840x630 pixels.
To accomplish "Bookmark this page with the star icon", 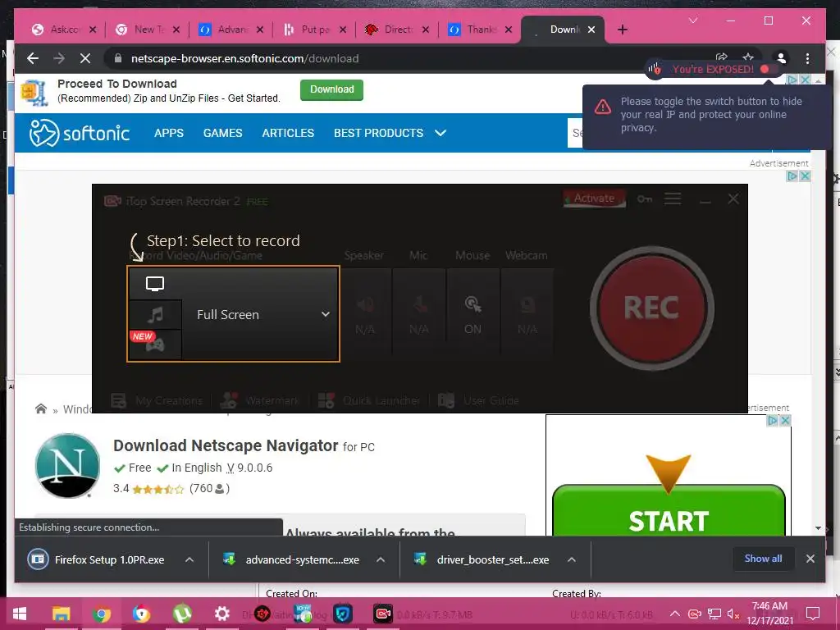I will 748,57.
